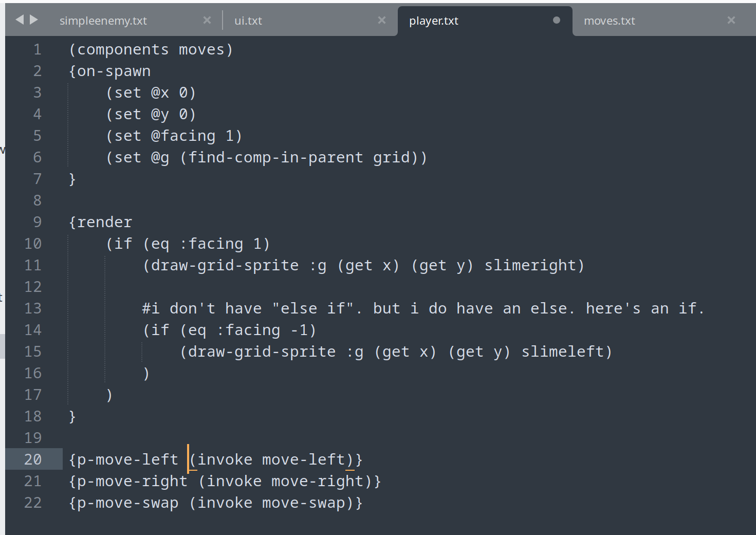Click move-left inside the invoke expression
Screen dimensions: 756x535
click(x=304, y=459)
